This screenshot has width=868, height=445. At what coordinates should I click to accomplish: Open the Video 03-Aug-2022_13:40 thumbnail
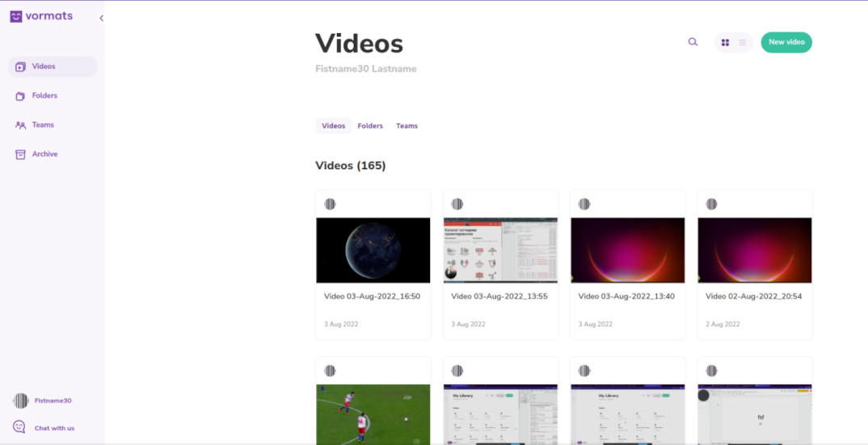(x=627, y=250)
